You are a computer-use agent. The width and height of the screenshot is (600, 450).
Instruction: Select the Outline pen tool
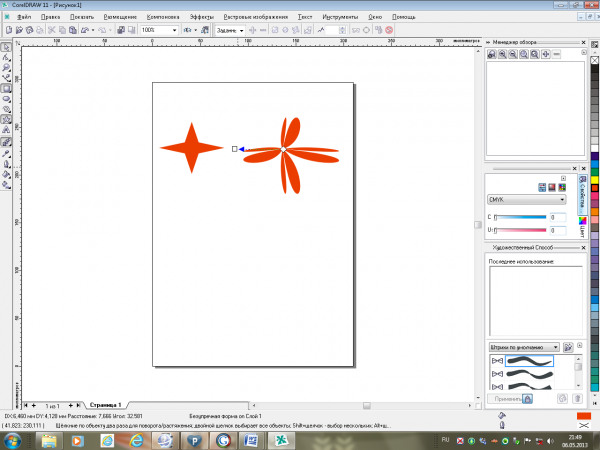click(6, 164)
